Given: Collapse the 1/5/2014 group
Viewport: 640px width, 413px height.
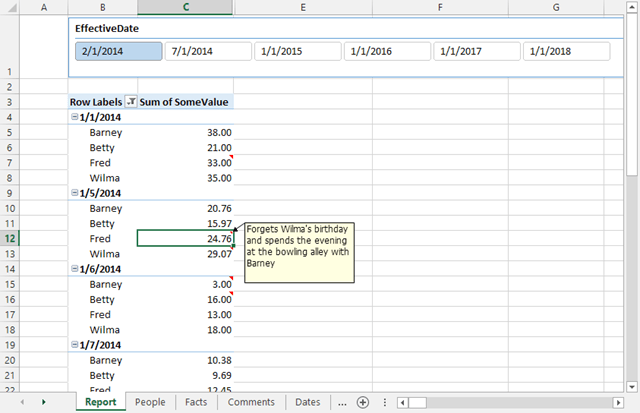Looking at the screenshot, I should tap(75, 193).
